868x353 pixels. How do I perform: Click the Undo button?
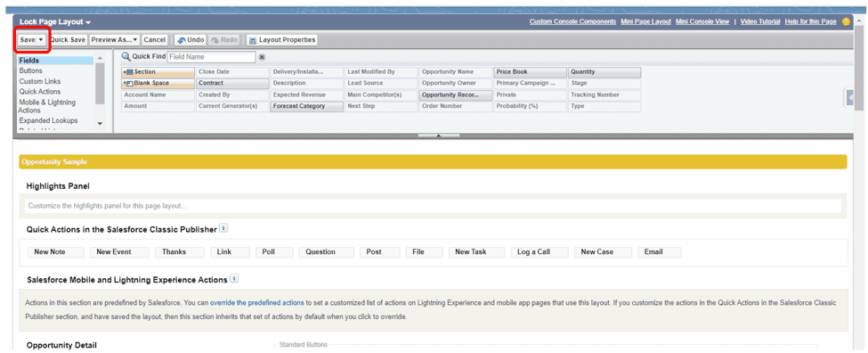pyautogui.click(x=191, y=40)
